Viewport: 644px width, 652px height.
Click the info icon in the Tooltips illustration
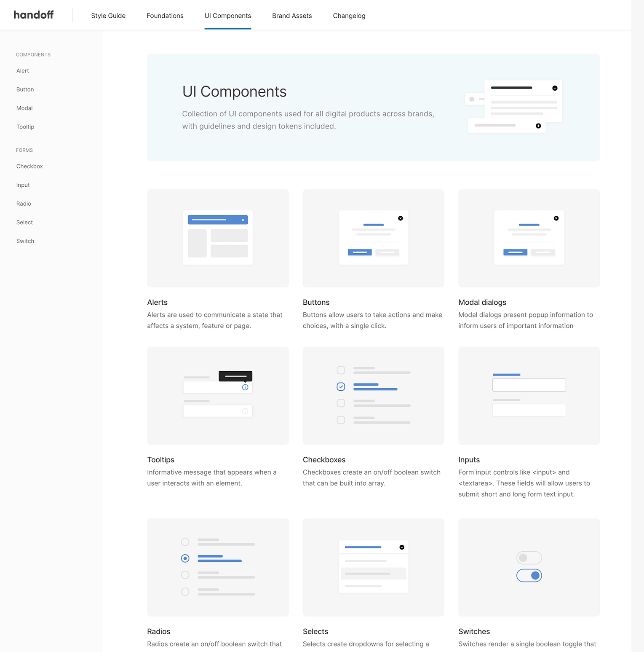coord(245,387)
